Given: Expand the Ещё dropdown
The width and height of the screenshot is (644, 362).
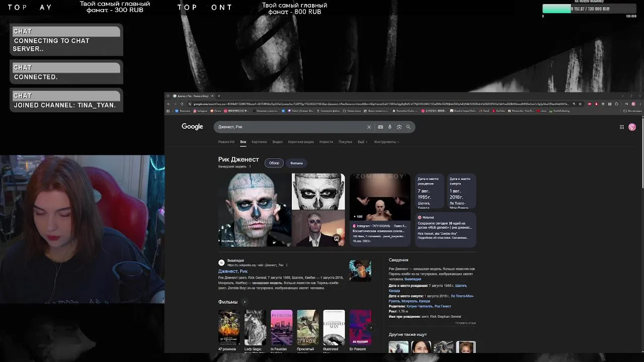Looking at the screenshot, I should 362,142.
